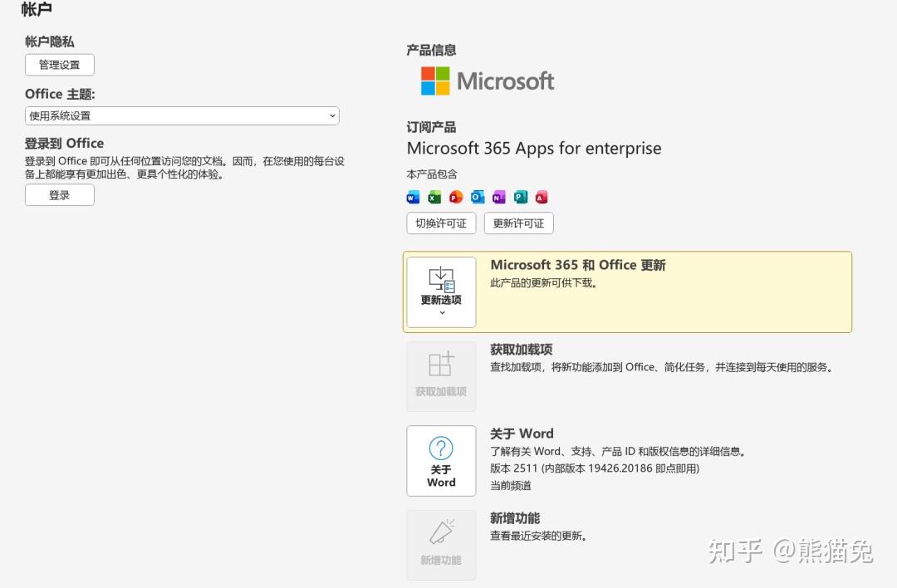897x588 pixels.
Task: Click the 切换许可证 button
Action: click(x=441, y=223)
